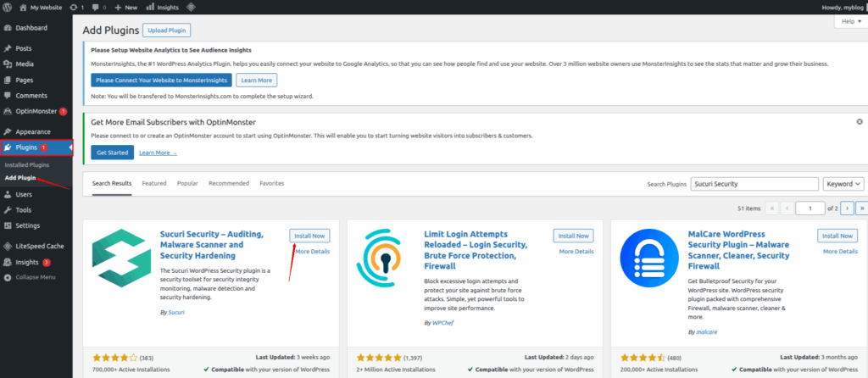
Task: Dismiss the OptinMonster notice
Action: pos(860,121)
